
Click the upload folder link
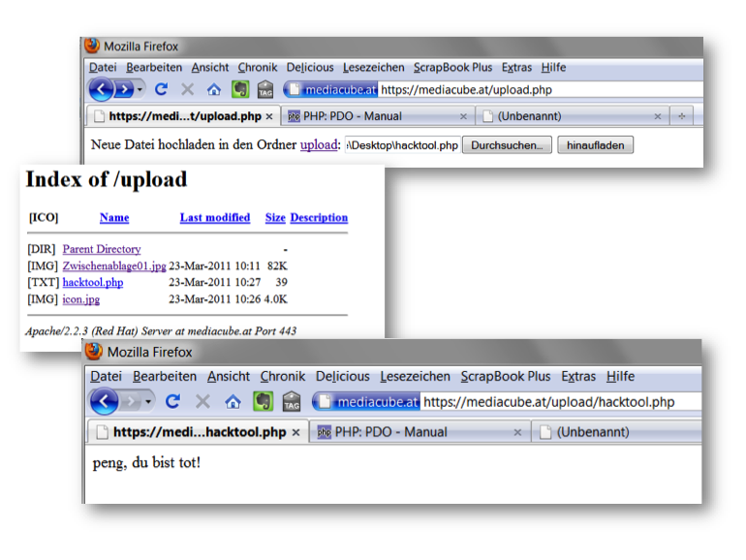tap(319, 144)
